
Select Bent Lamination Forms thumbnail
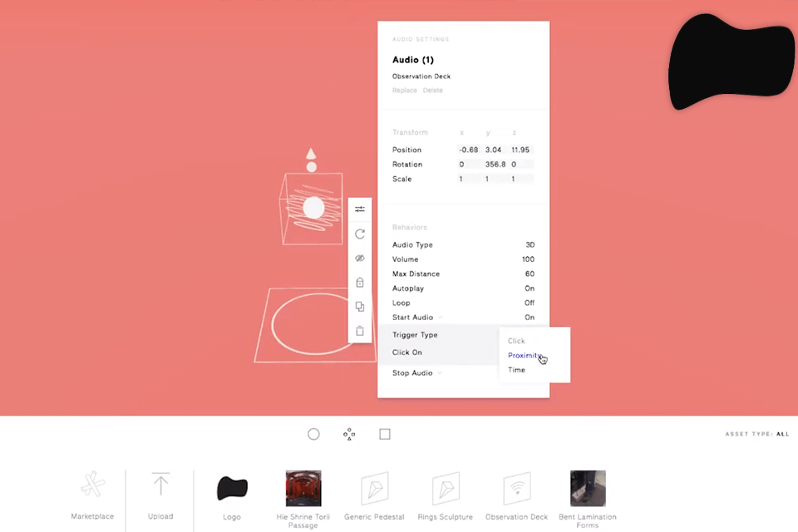pos(588,488)
